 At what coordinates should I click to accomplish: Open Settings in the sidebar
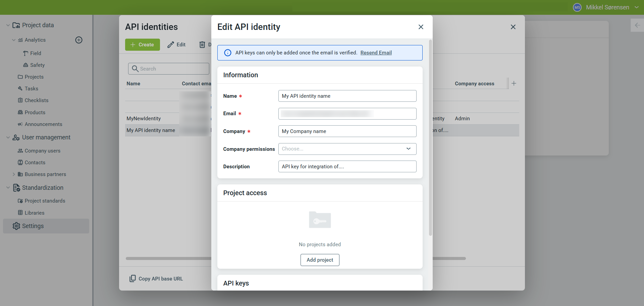[x=33, y=226]
